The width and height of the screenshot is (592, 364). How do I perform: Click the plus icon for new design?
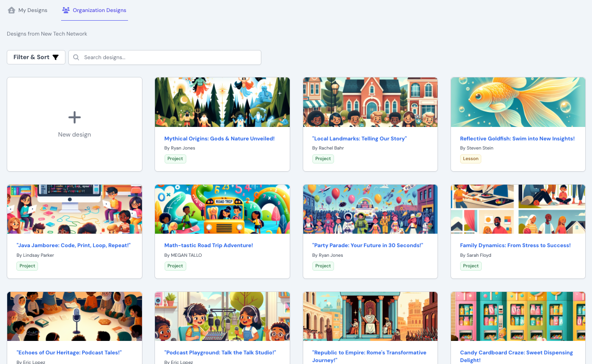pyautogui.click(x=74, y=117)
